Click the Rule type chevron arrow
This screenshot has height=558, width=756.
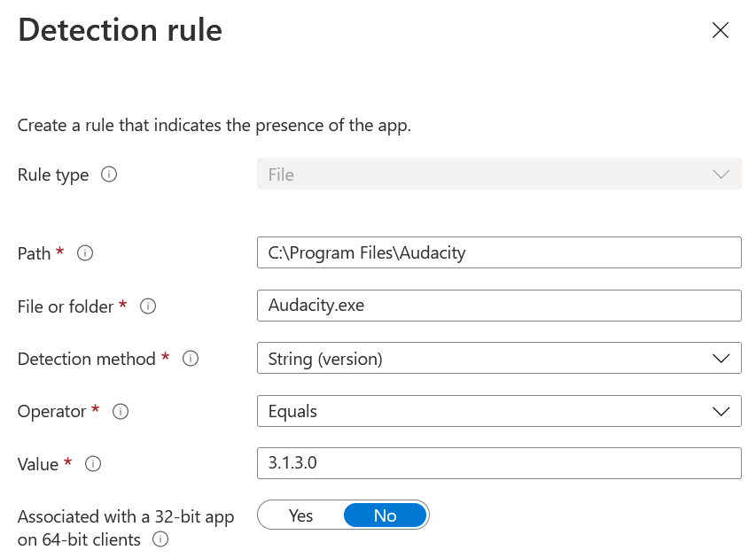pyautogui.click(x=721, y=174)
